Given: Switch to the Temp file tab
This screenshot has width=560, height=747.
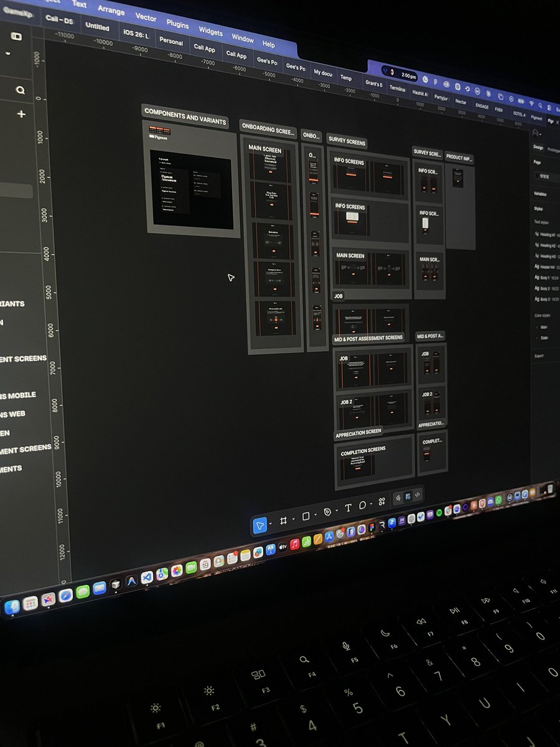Looking at the screenshot, I should point(346,78).
